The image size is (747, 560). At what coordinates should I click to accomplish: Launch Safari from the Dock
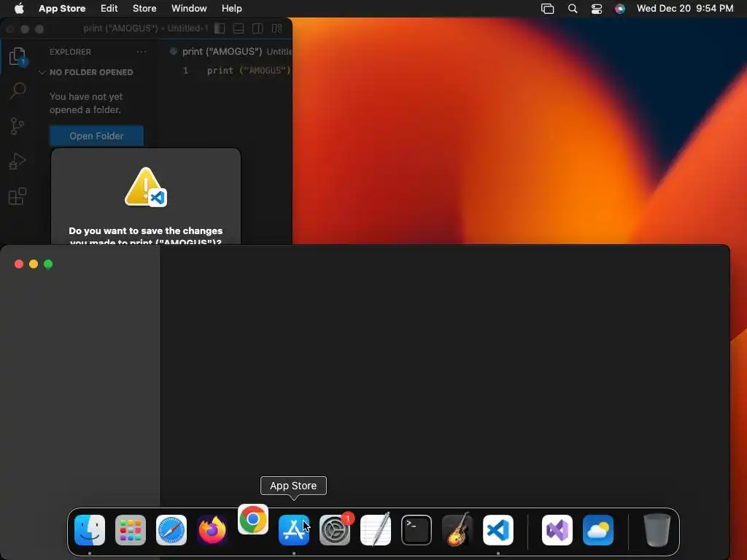pyautogui.click(x=171, y=530)
